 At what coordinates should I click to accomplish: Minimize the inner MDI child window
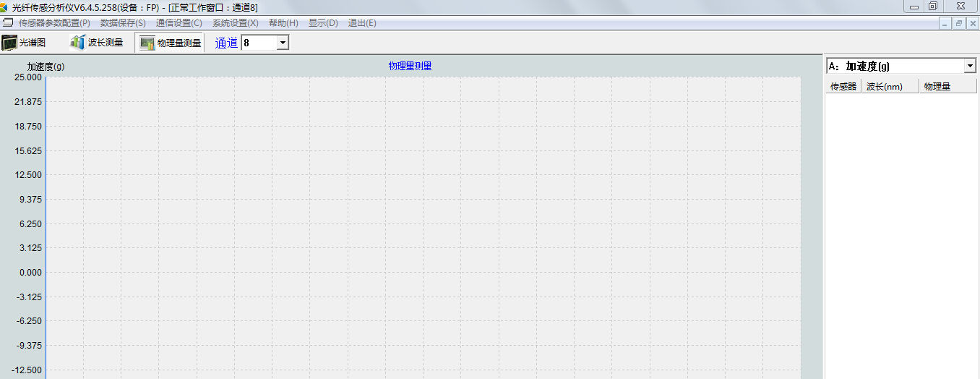(945, 23)
